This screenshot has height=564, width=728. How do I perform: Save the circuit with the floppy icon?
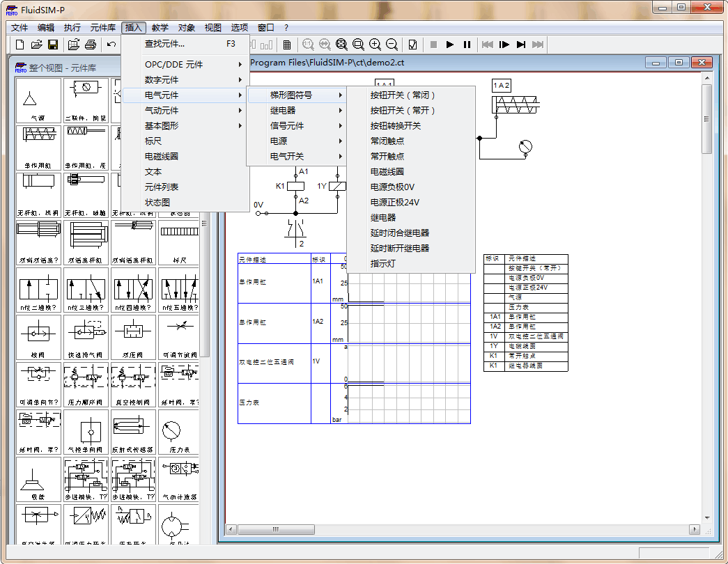53,45
